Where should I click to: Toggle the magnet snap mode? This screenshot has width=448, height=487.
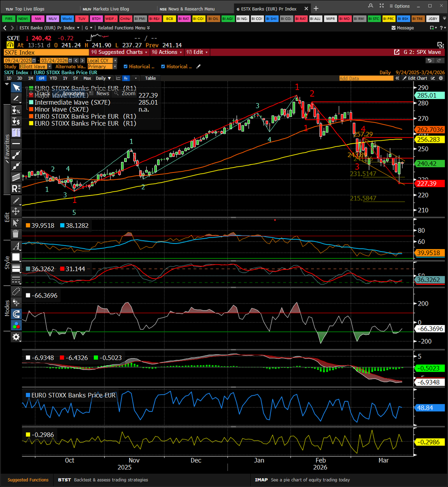click(x=16, y=314)
